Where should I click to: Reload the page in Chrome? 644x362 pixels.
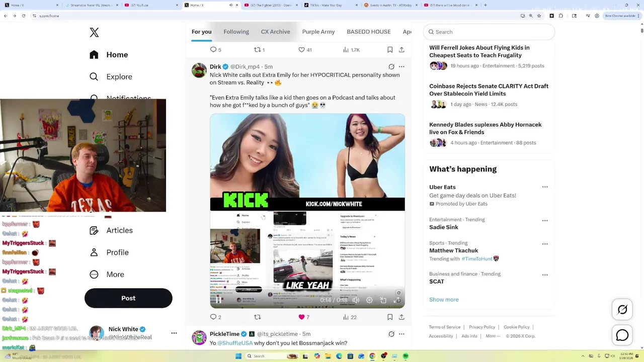[23, 16]
